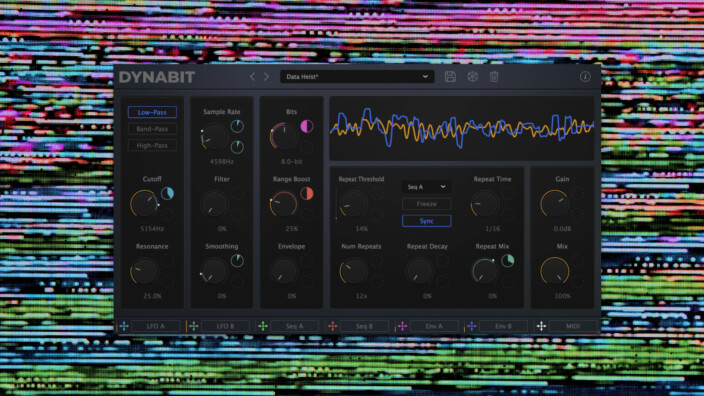Click the blue modulation dial beside Cutoff
This screenshot has width=704, height=396.
coord(167,194)
